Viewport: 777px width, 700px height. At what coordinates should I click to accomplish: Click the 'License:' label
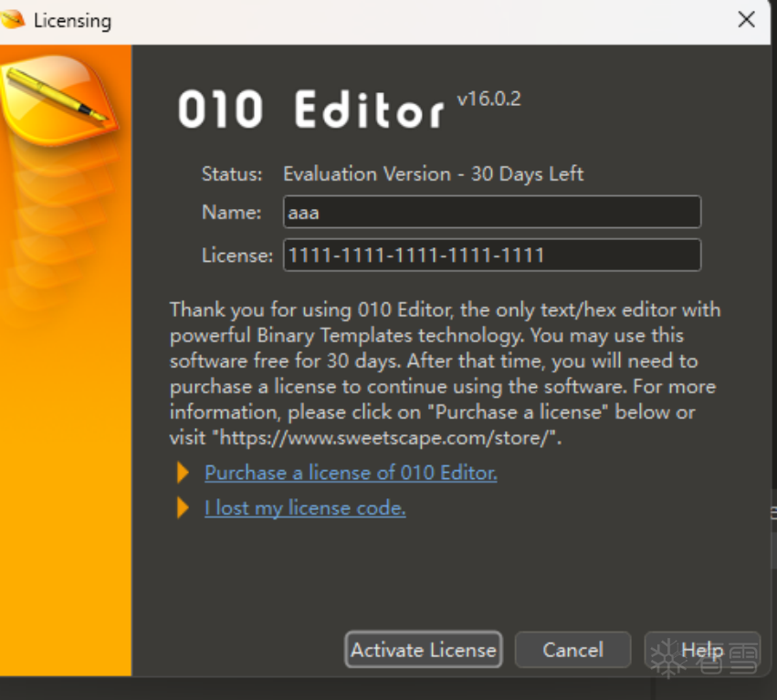[x=237, y=256]
